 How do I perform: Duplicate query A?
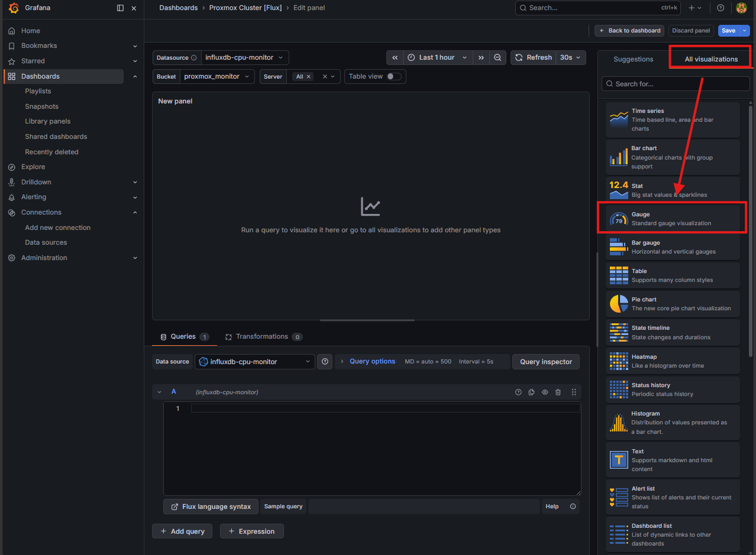pyautogui.click(x=531, y=392)
